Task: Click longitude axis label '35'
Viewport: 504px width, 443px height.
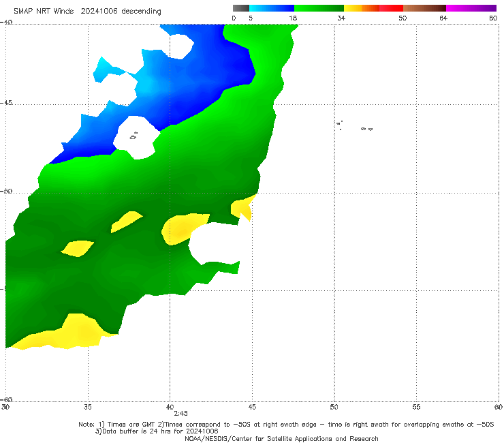Action: (88, 407)
